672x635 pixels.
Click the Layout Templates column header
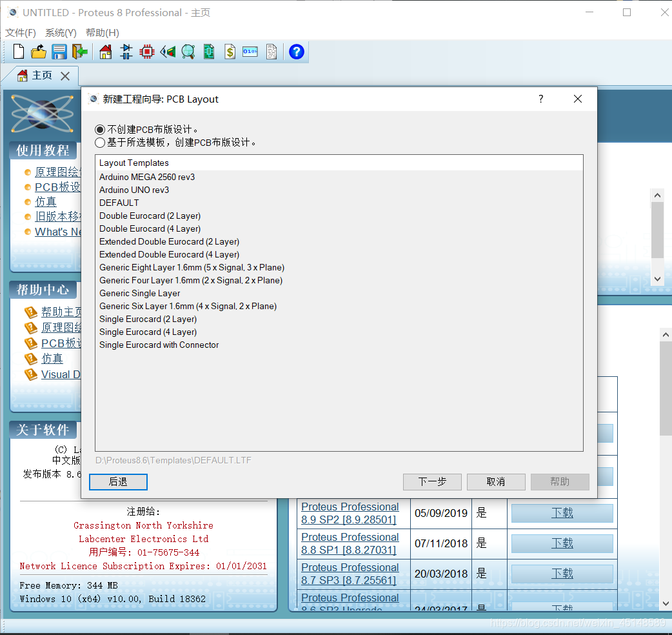tap(339, 163)
